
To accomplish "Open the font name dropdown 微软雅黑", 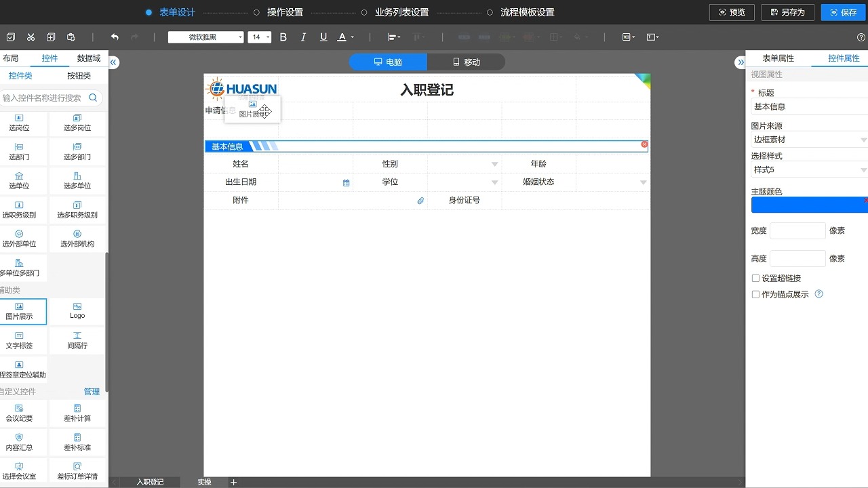I will point(205,37).
